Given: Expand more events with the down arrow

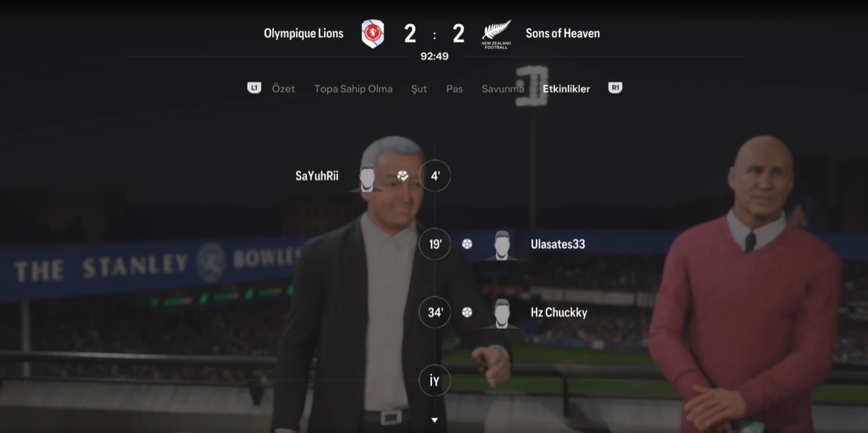Looking at the screenshot, I should pyautogui.click(x=435, y=420).
